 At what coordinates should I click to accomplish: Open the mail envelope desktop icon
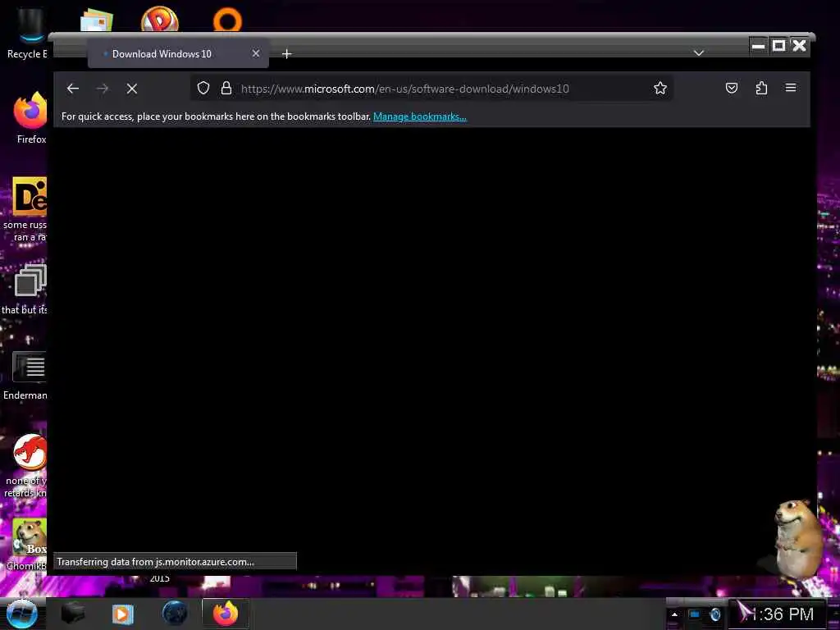(x=97, y=21)
